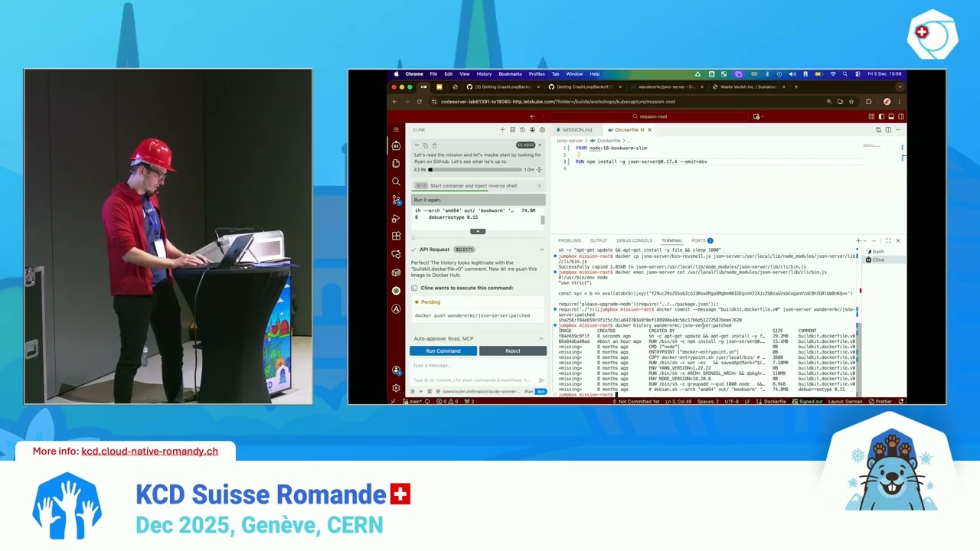Open the Cline robot icon in activity bar
The width and height of the screenshot is (980, 551).
[396, 145]
